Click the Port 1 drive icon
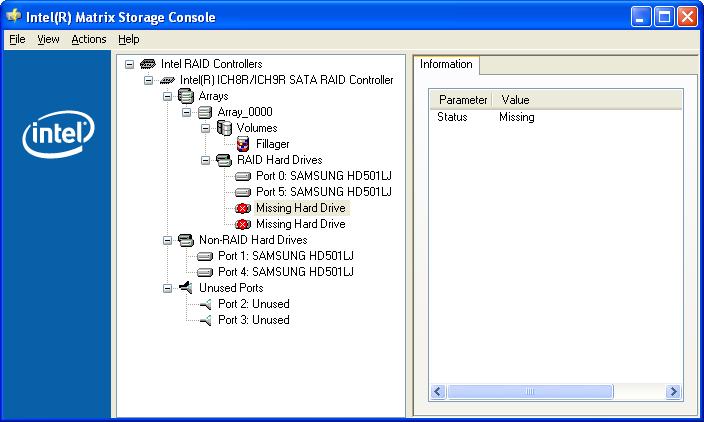Image resolution: width=704 pixels, height=422 pixels. pos(205,256)
